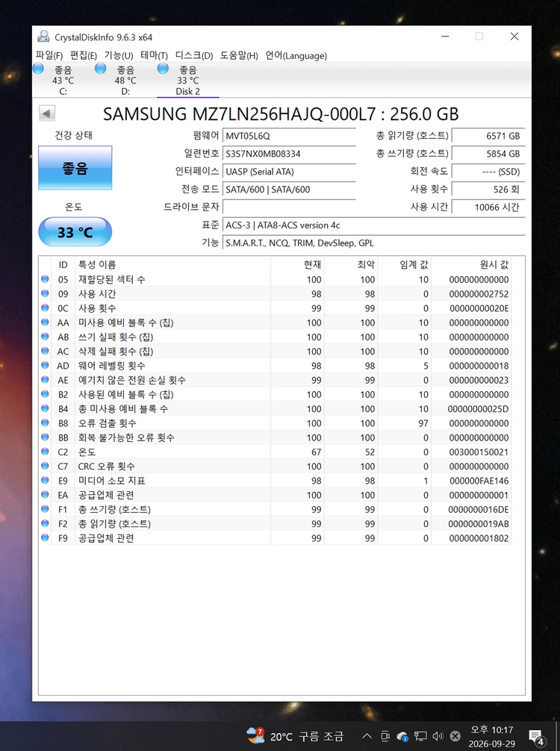Click the status circle for attribute F2
This screenshot has width=560, height=751.
45,523
